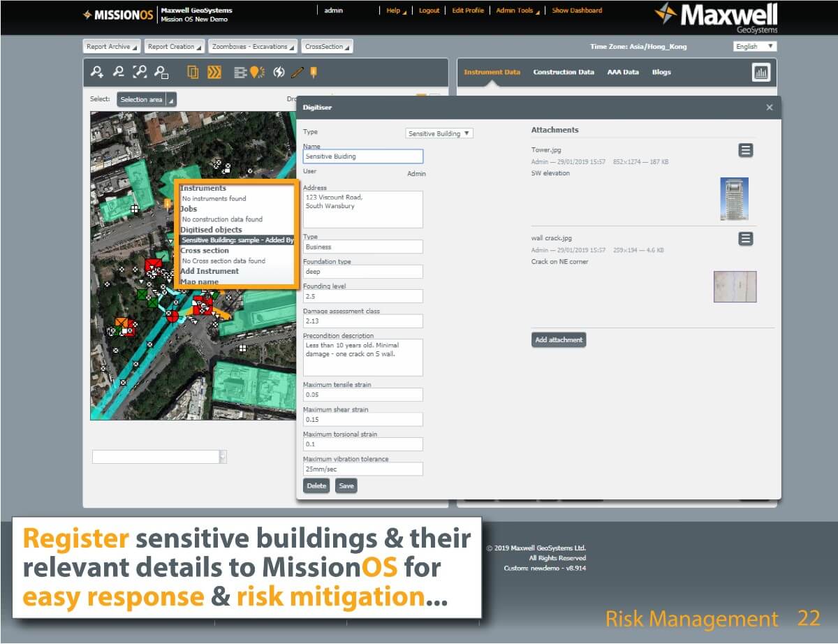Open the Report Creation dropdown

click(x=175, y=47)
